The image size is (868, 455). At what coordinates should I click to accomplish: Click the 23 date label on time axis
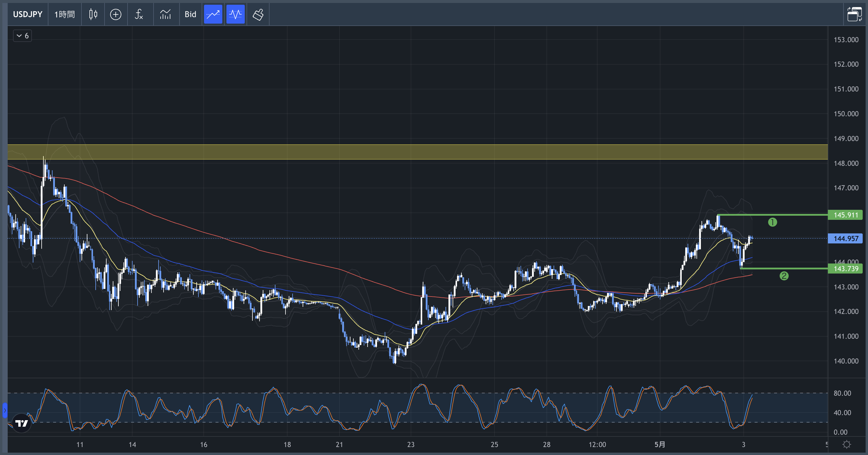(x=411, y=445)
